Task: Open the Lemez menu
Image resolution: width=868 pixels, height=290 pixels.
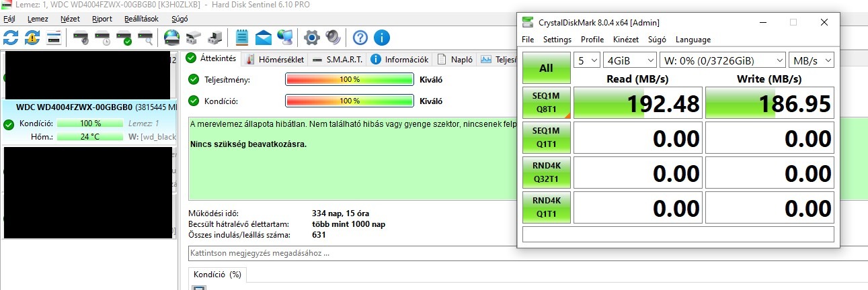Action: pyautogui.click(x=38, y=19)
